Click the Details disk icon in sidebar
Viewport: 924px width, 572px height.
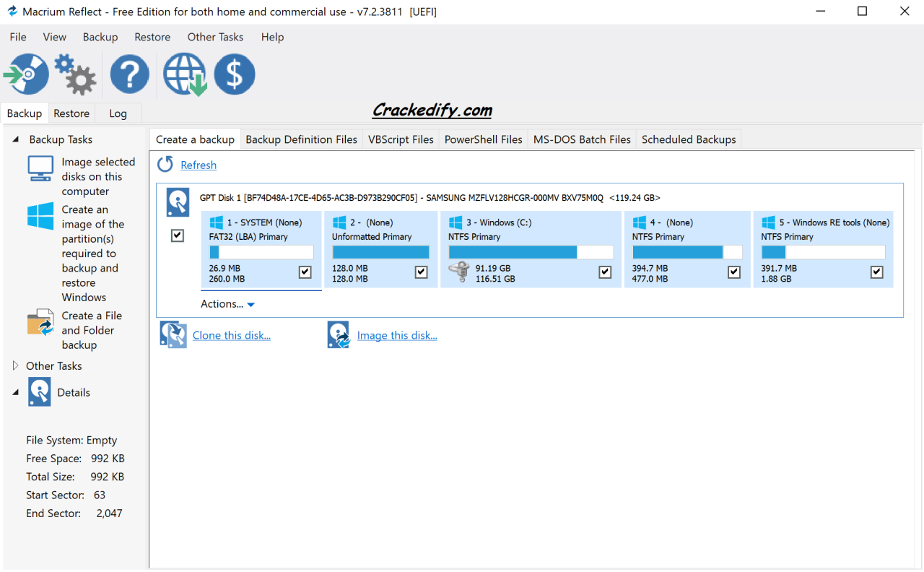click(40, 392)
